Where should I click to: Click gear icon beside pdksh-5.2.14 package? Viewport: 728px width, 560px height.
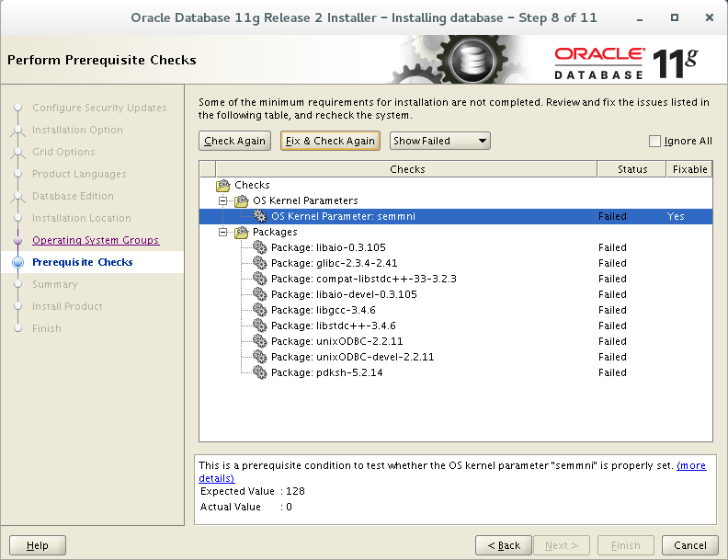pyautogui.click(x=259, y=372)
